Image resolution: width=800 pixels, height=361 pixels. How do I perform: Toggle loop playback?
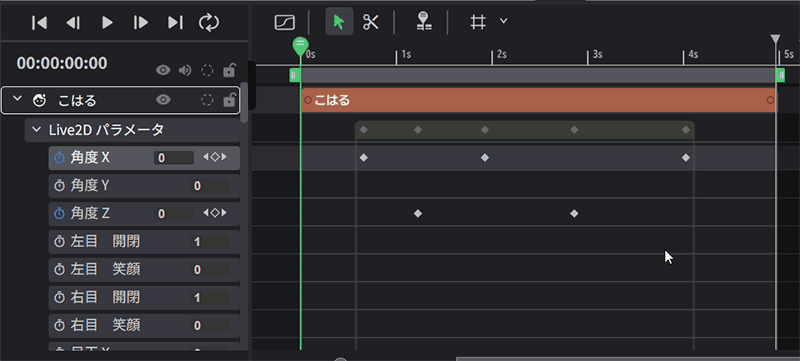209,22
